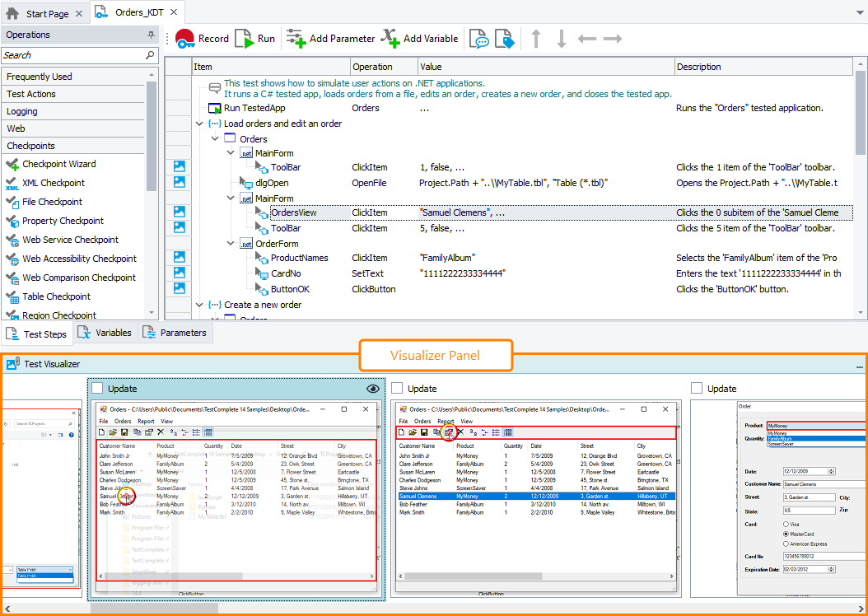Toggle eye icon on the highlighted frame
This screenshot has width=868, height=616.
(x=373, y=388)
